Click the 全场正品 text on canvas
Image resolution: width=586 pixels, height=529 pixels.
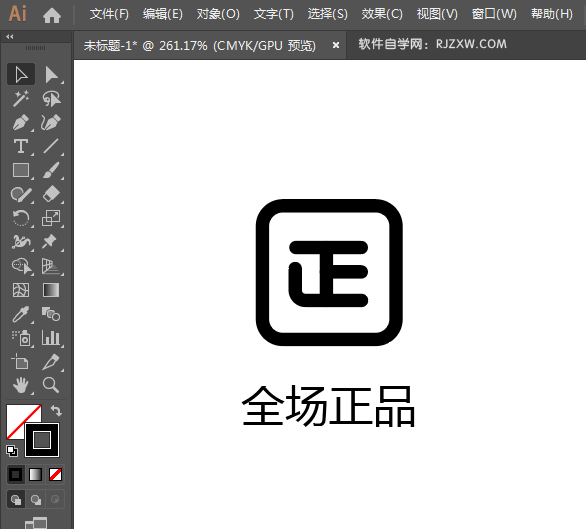[x=329, y=406]
